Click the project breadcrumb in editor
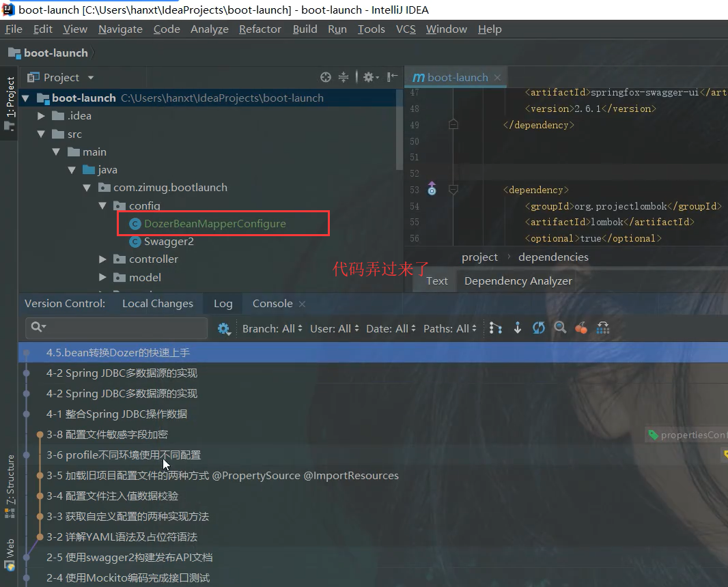728x587 pixels. tap(479, 257)
